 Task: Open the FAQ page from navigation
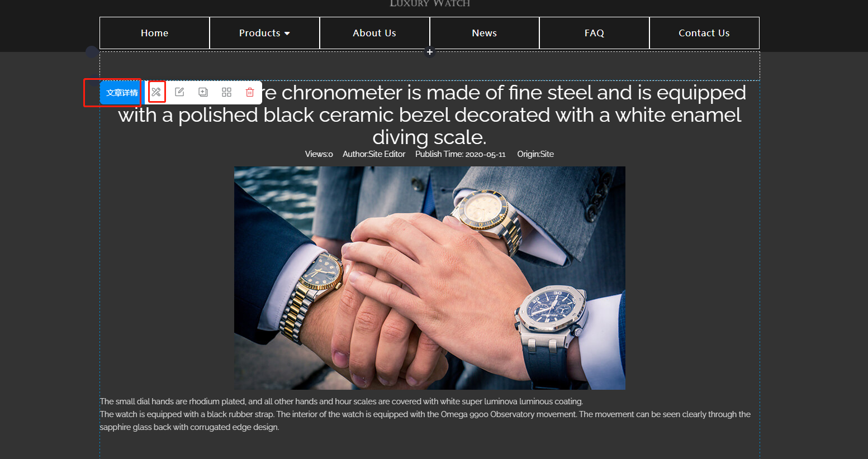click(594, 33)
